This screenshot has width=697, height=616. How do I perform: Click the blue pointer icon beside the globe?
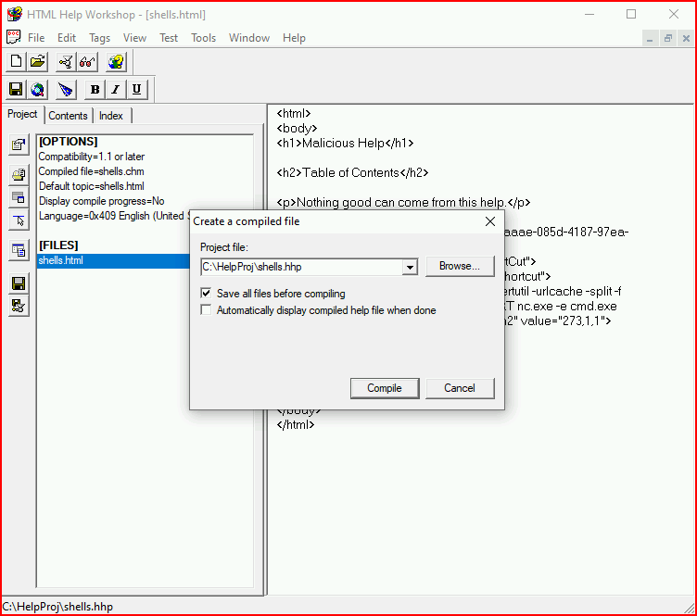coord(66,89)
